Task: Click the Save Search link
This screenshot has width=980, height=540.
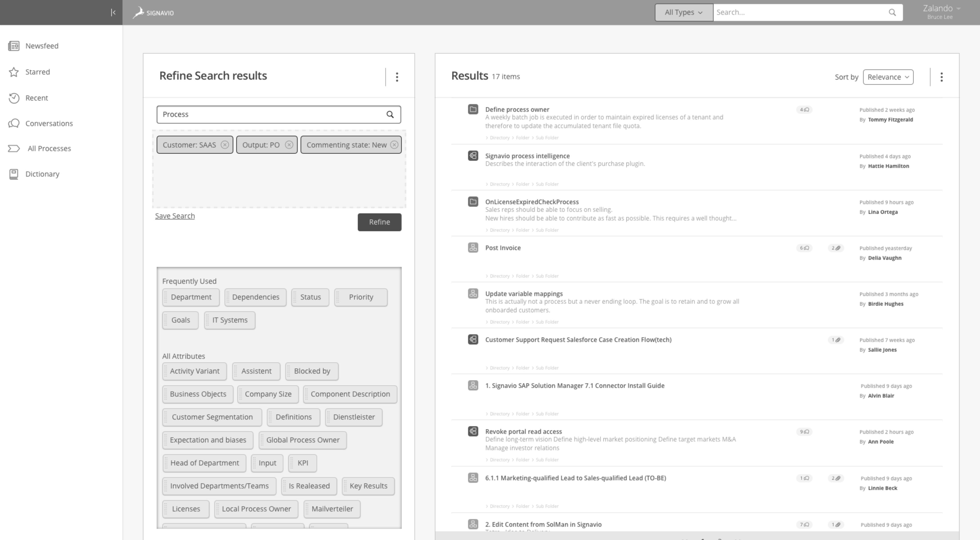Action: coord(175,216)
